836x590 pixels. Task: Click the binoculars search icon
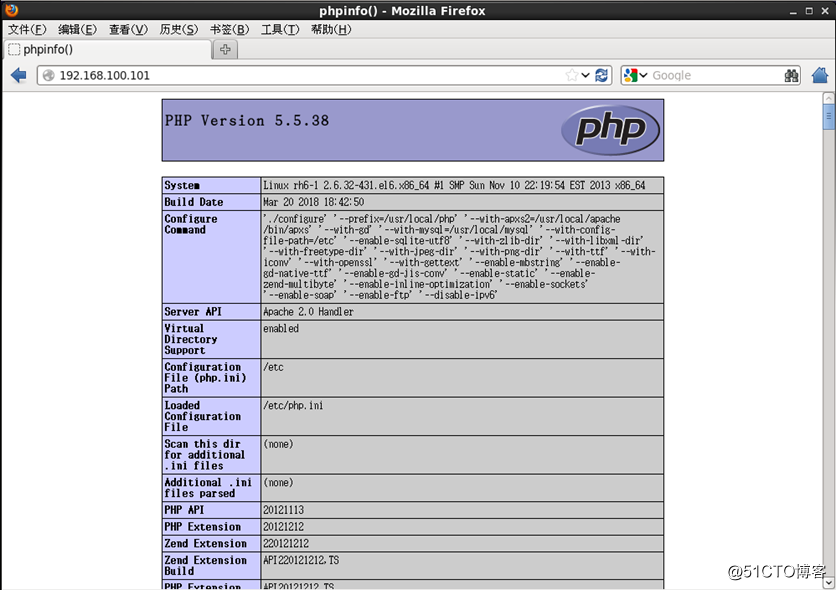(x=791, y=75)
